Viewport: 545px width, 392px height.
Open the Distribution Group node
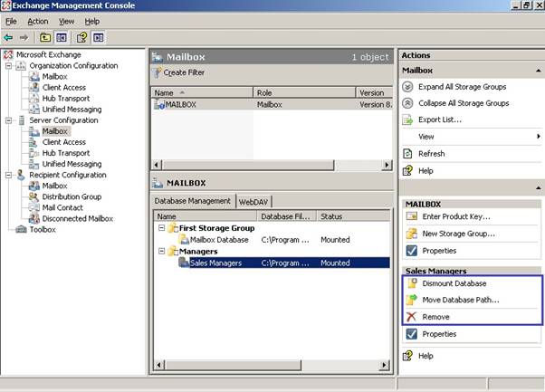[x=72, y=196]
